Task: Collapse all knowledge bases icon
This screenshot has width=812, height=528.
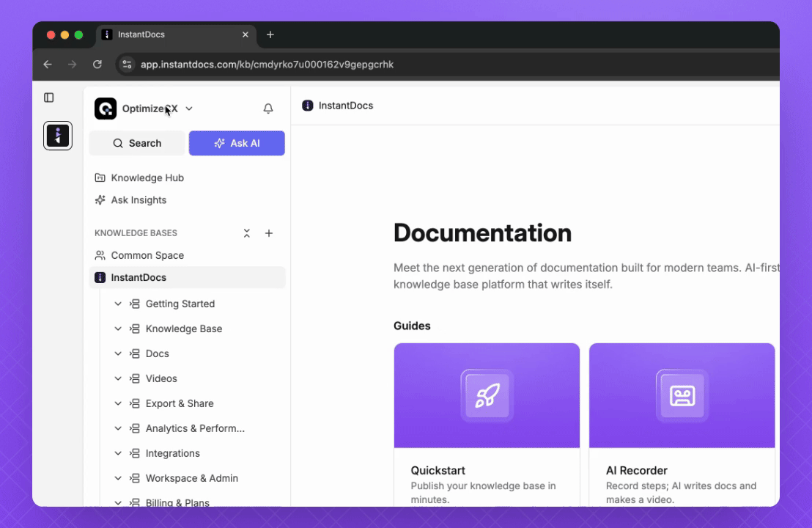Action: click(247, 233)
